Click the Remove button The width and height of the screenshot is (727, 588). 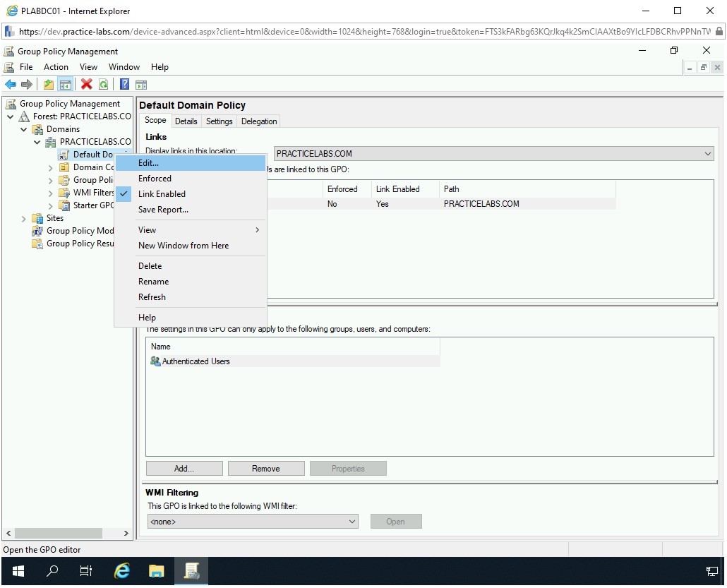pos(266,469)
